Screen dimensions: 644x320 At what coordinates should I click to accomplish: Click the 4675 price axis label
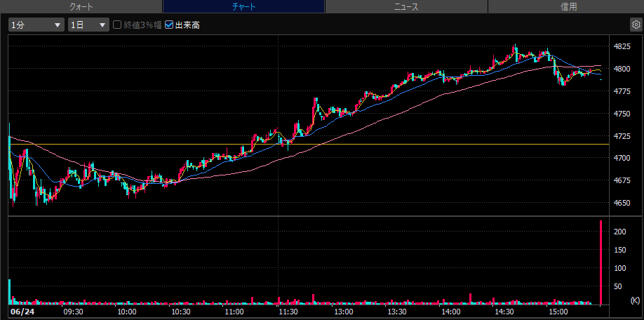point(622,180)
